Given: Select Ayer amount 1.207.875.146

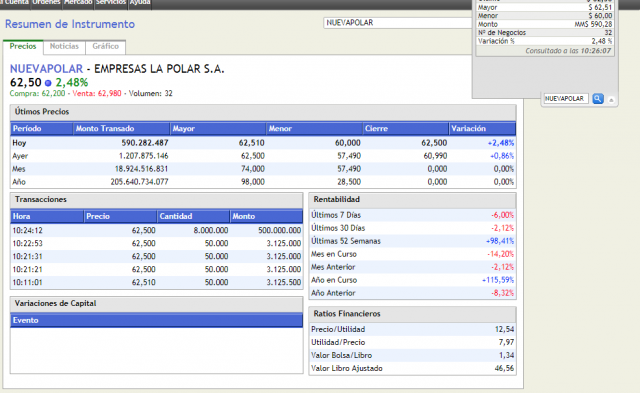Looking at the screenshot, I should [144, 156].
